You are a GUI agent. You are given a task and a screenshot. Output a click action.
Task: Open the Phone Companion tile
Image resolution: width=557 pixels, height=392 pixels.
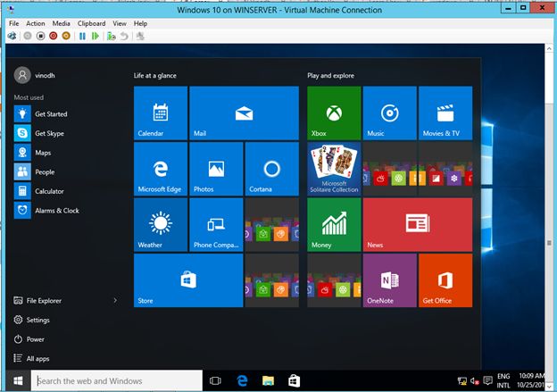(x=216, y=225)
